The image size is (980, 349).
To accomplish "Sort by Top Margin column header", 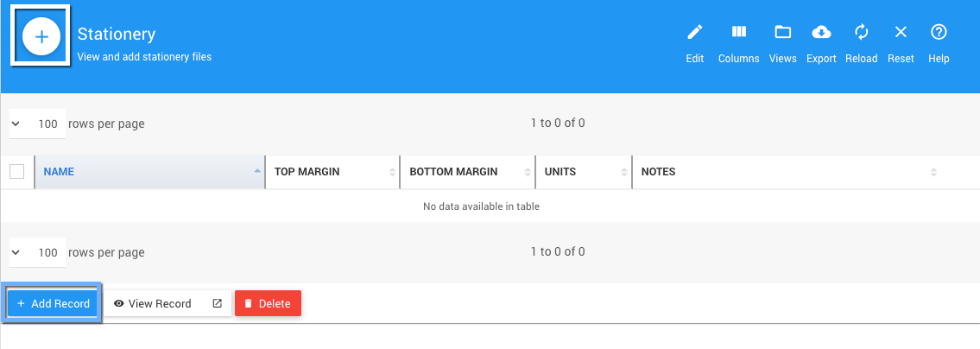I will click(332, 171).
